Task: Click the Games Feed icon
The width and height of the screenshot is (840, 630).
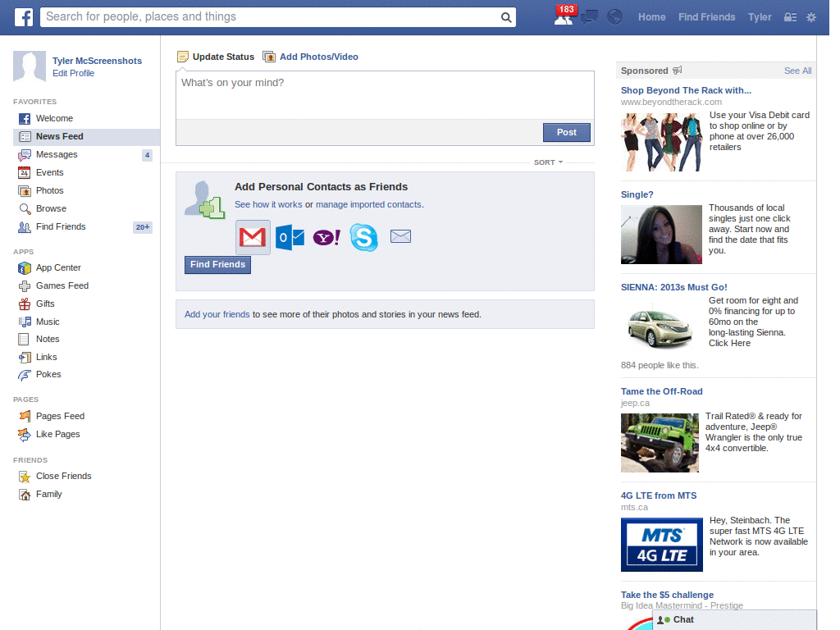Action: pyautogui.click(x=25, y=286)
